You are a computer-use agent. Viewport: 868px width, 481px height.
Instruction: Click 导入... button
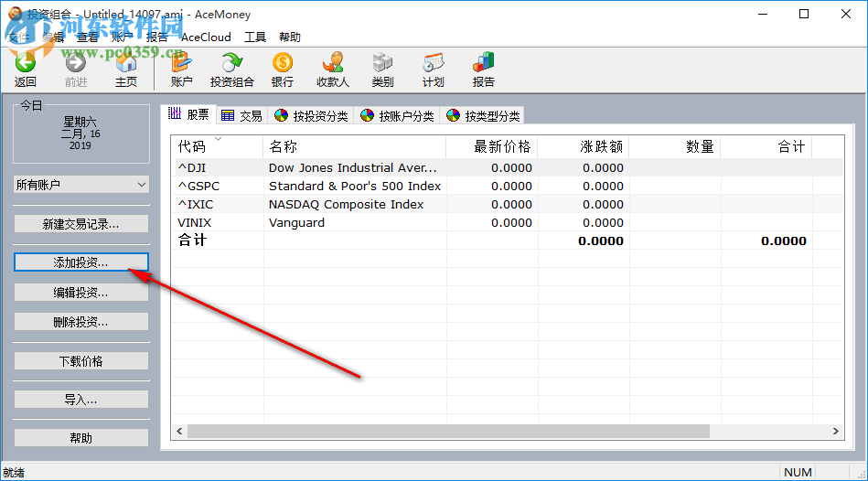(81, 400)
